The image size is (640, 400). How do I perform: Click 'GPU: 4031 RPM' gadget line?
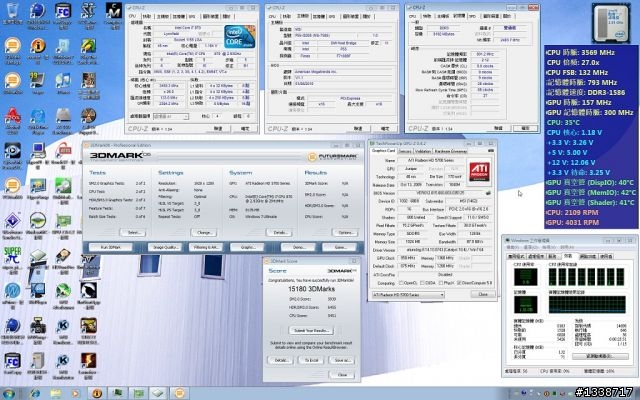572,222
